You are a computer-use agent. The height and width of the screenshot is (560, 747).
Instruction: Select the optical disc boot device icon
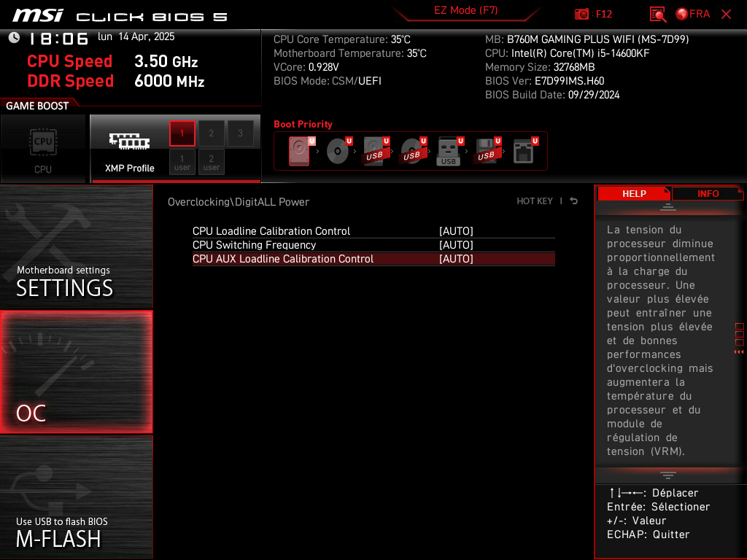[x=338, y=151]
